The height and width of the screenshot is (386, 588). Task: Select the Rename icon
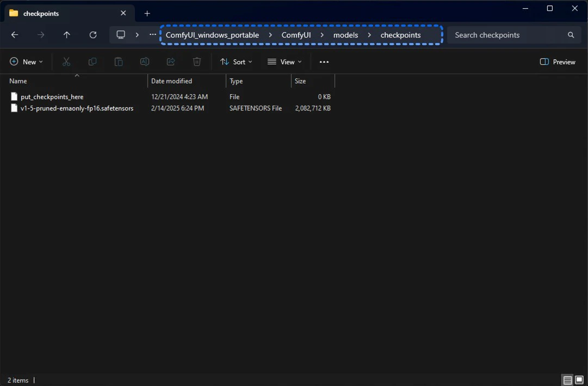(145, 62)
